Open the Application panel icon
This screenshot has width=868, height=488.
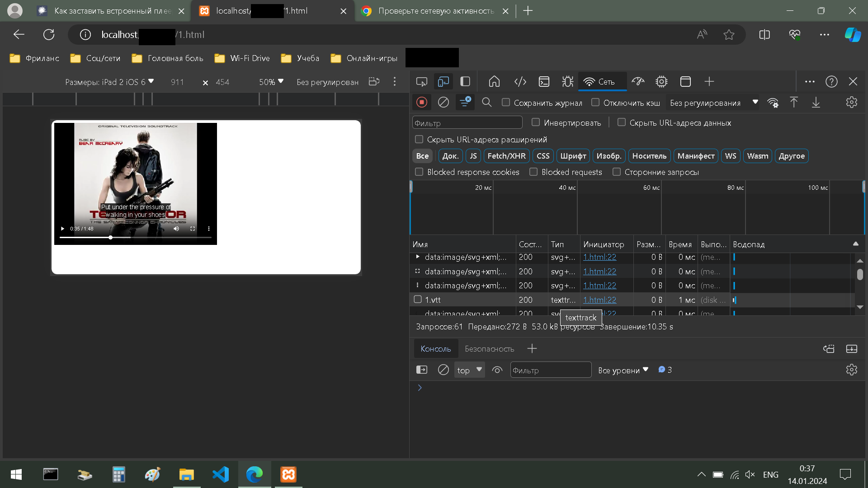coord(685,82)
